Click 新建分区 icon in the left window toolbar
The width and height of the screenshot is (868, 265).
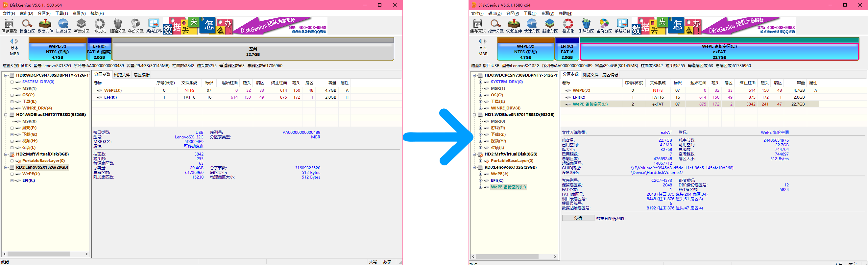[81, 26]
